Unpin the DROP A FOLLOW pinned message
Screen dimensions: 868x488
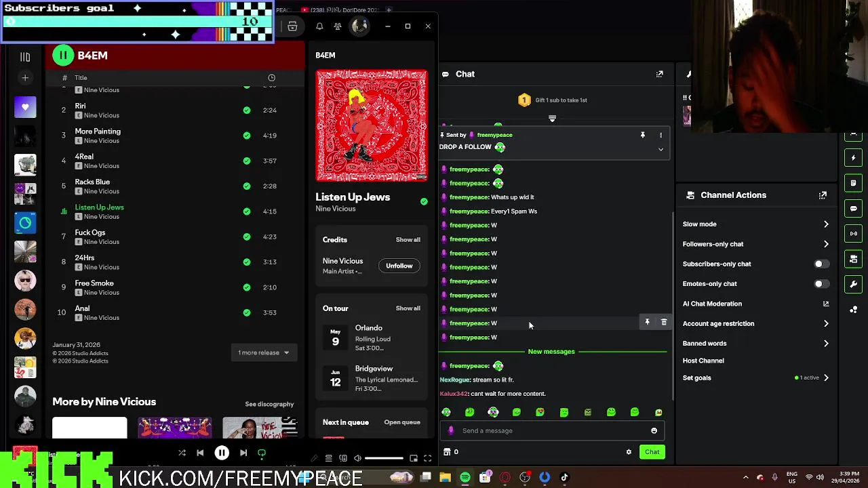pyautogui.click(x=643, y=135)
